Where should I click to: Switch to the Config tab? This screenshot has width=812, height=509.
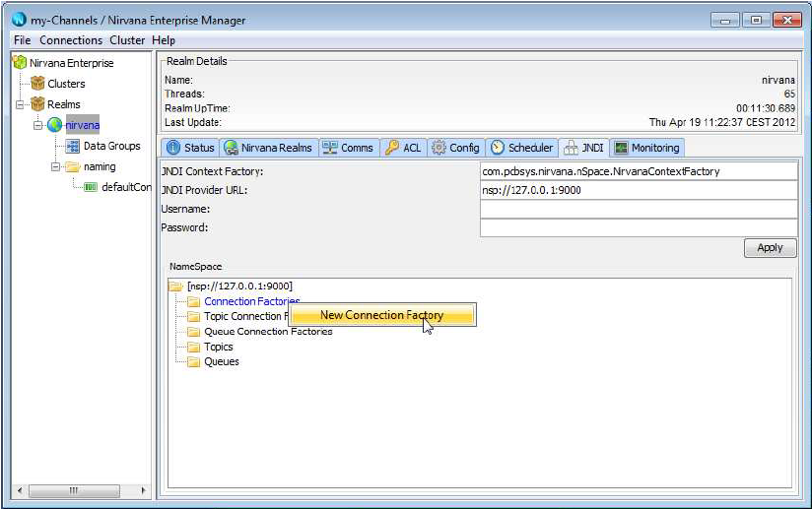pyautogui.click(x=456, y=148)
